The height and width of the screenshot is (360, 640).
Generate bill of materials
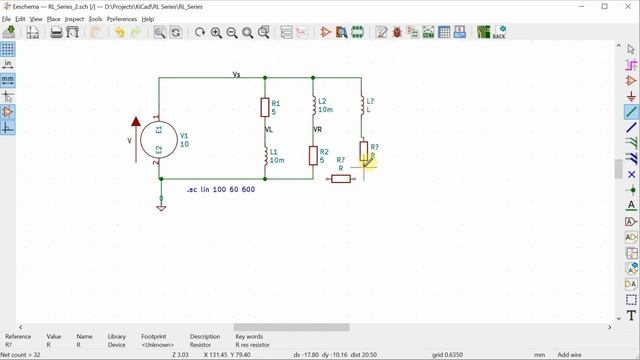coord(460,32)
